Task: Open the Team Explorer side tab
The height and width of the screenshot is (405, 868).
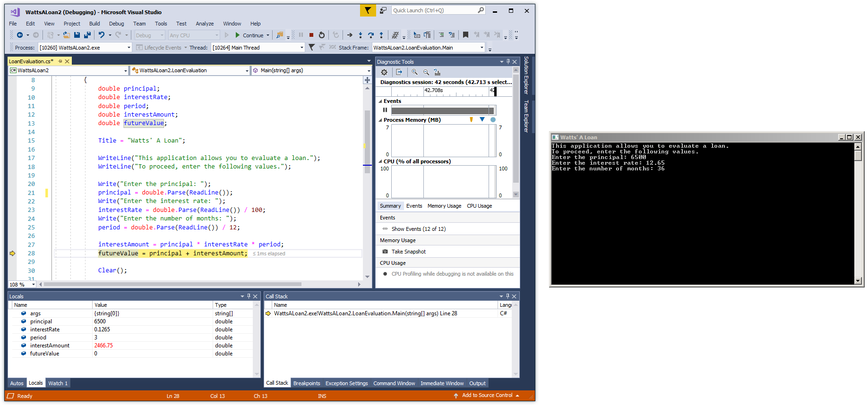Action: 526,116
